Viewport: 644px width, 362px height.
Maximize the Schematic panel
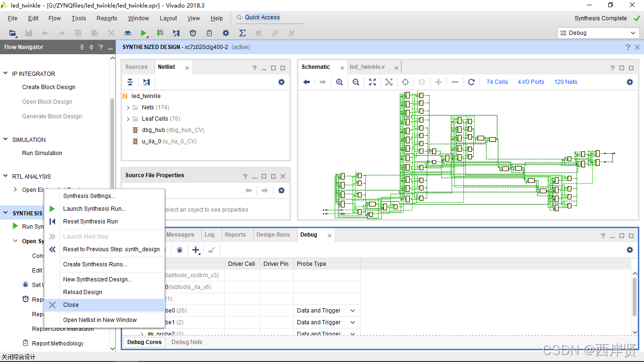click(x=622, y=68)
